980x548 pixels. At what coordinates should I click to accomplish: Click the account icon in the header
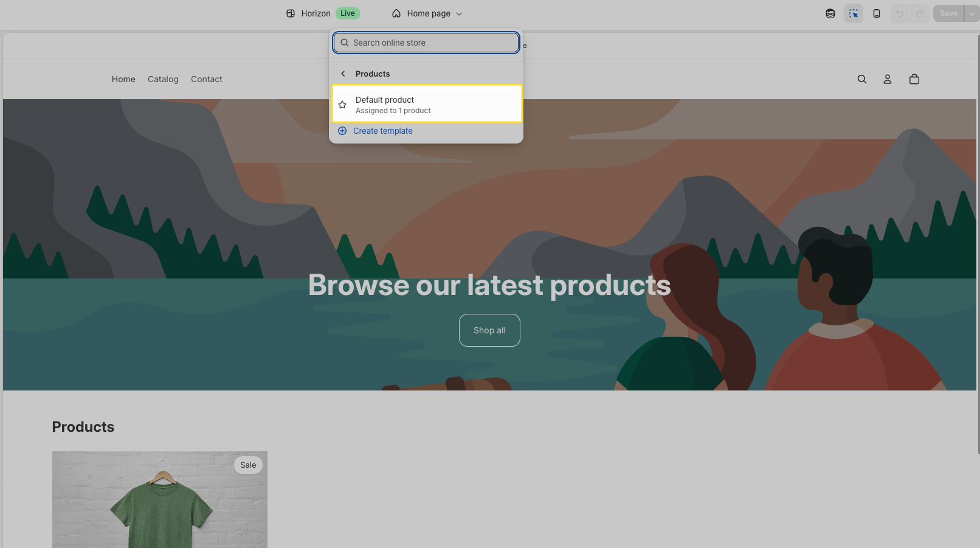(888, 79)
